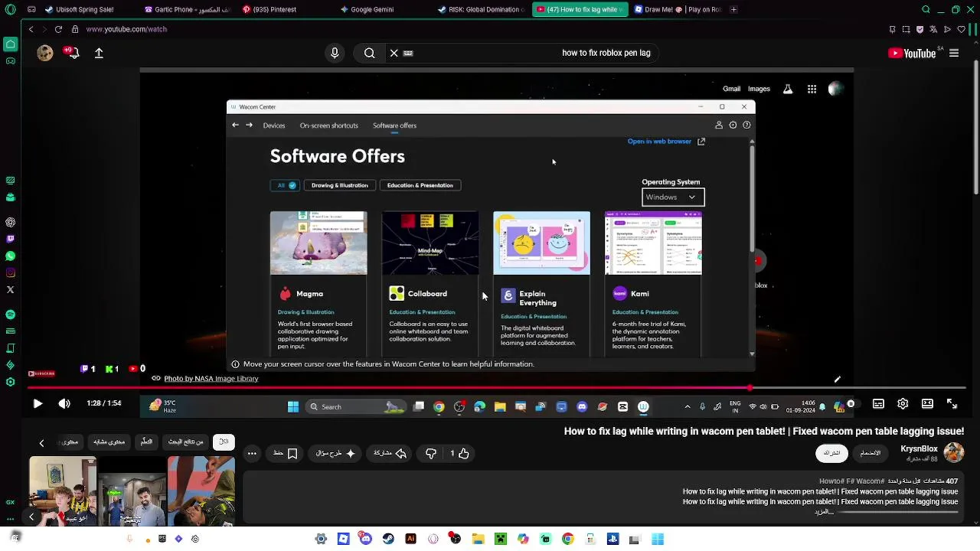The width and height of the screenshot is (980, 551).
Task: Open the three-dot more actions menu
Action: click(x=252, y=454)
